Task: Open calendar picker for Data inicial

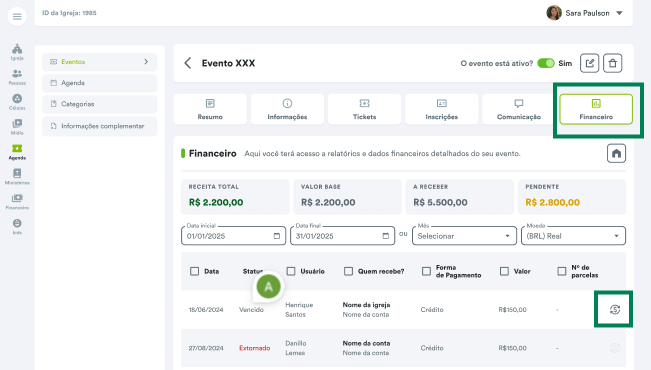Action: pos(277,236)
